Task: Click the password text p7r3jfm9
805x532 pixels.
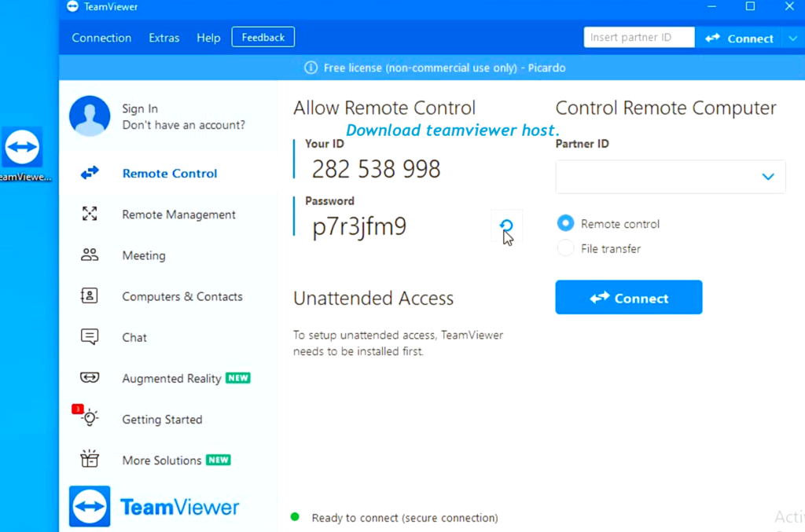Action: [x=359, y=227]
